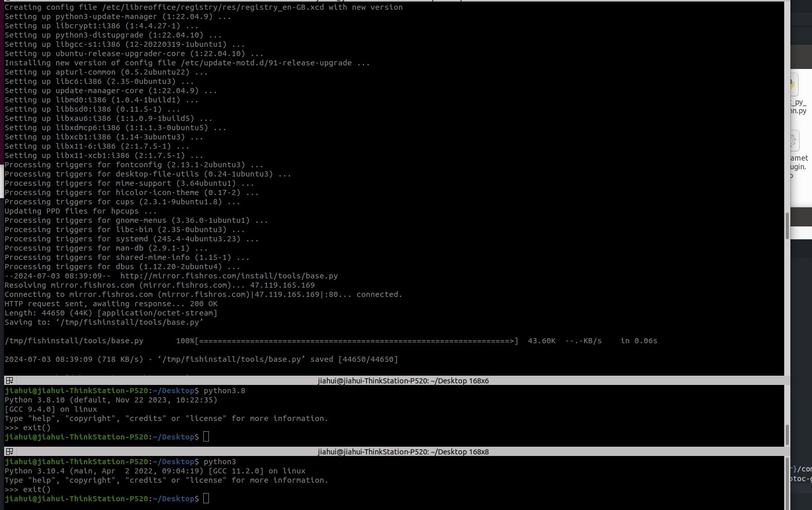The width and height of the screenshot is (812, 510).
Task: Click the Python file icon in the background file manager
Action: click(793, 85)
